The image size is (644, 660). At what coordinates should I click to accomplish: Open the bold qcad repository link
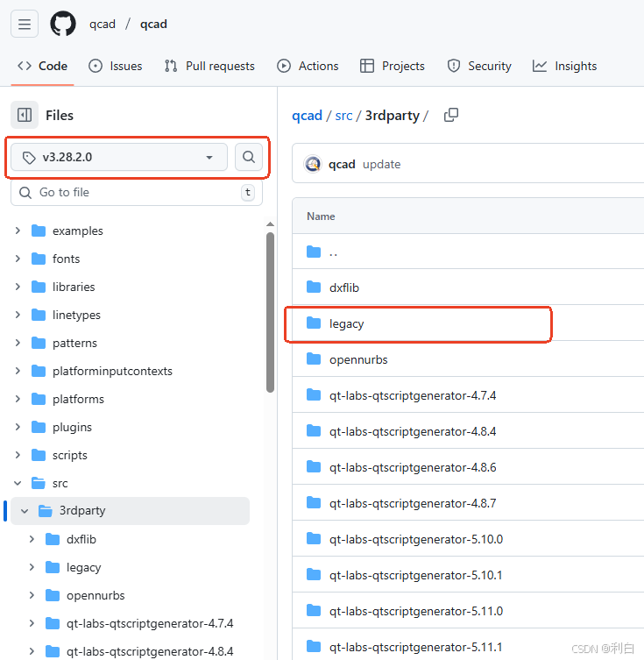153,24
